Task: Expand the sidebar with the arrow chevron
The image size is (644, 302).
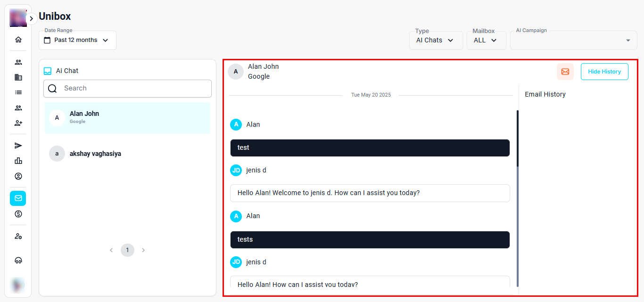Action: (31, 18)
